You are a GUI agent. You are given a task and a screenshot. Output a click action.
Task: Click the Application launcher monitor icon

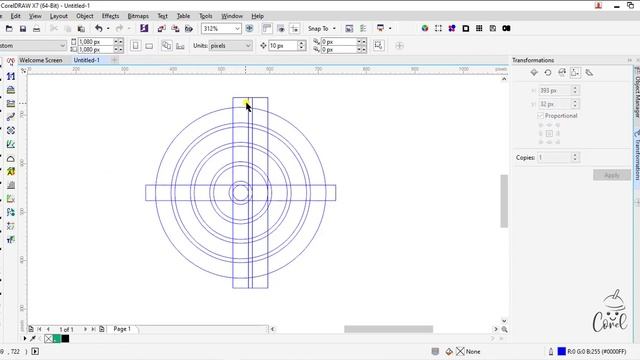pyautogui.click(x=380, y=28)
